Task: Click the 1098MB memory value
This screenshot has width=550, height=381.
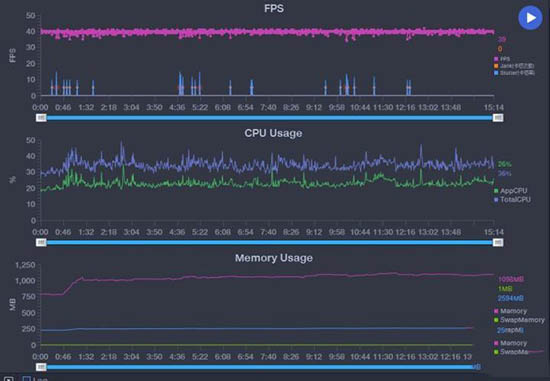Action: (511, 280)
